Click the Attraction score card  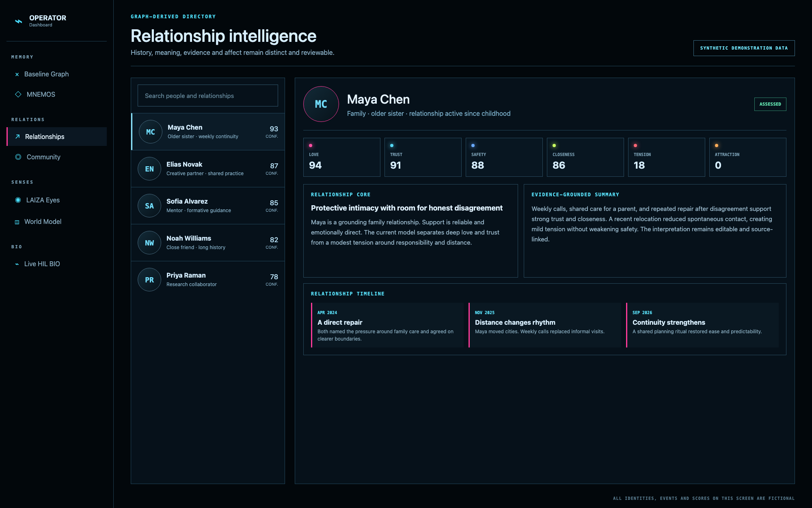coord(748,157)
